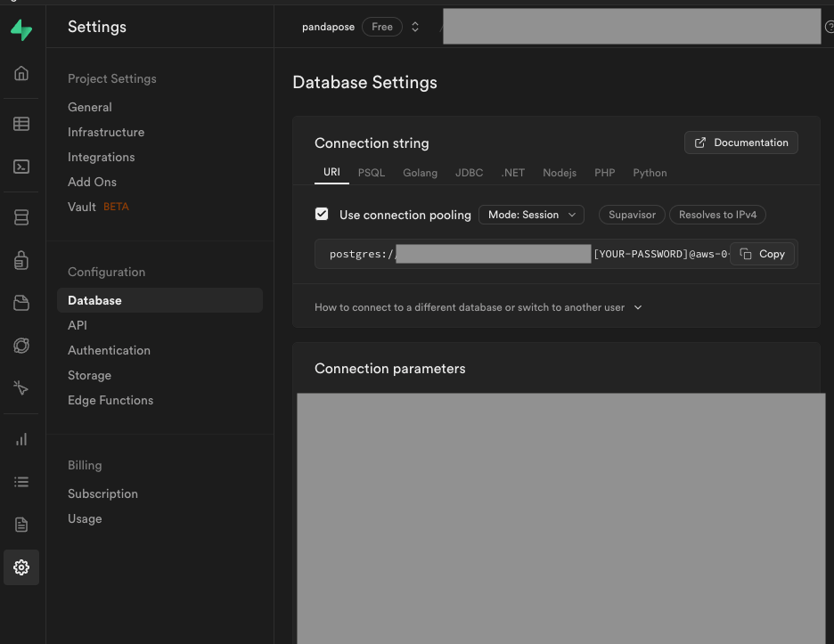This screenshot has width=834, height=644.
Task: Click the pandapose project name
Action: [328, 27]
